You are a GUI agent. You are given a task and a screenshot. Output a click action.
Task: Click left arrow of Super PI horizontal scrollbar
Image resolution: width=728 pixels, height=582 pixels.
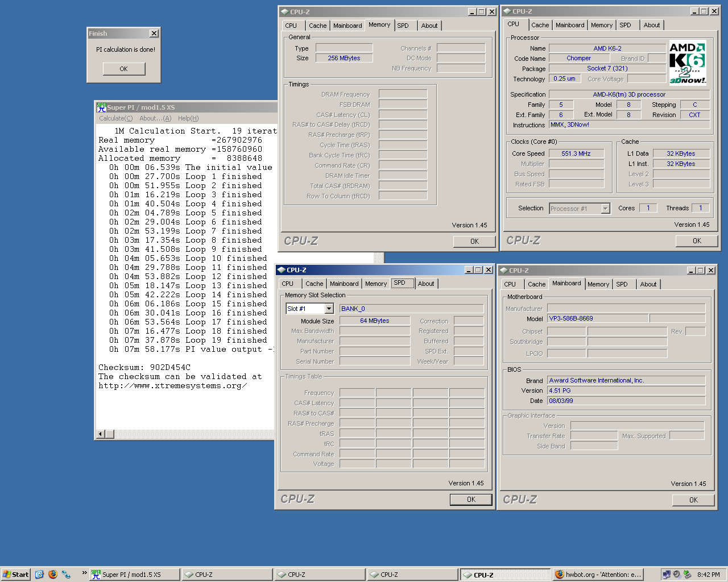point(101,434)
